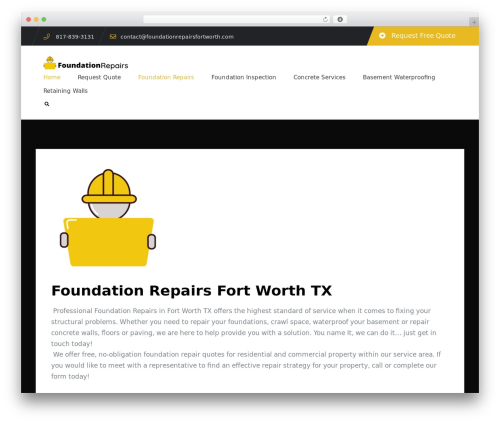The height and width of the screenshot is (423, 500).
Task: Click paragraph starting 'Professional Foundation Repairs in Fort Worth'
Action: pos(244,327)
